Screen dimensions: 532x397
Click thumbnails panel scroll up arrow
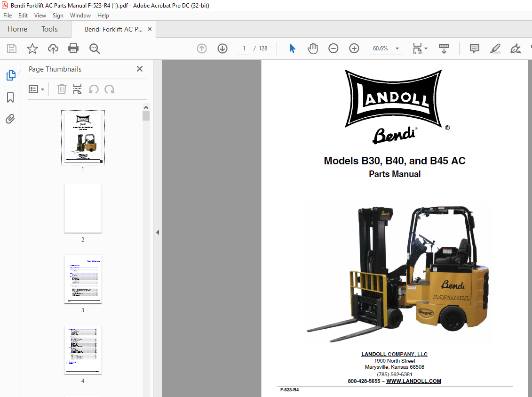(146, 107)
